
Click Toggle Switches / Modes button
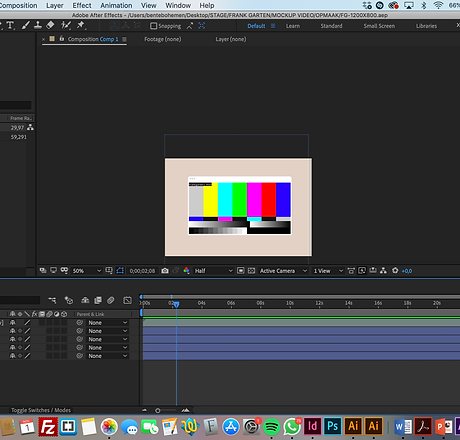point(41,410)
